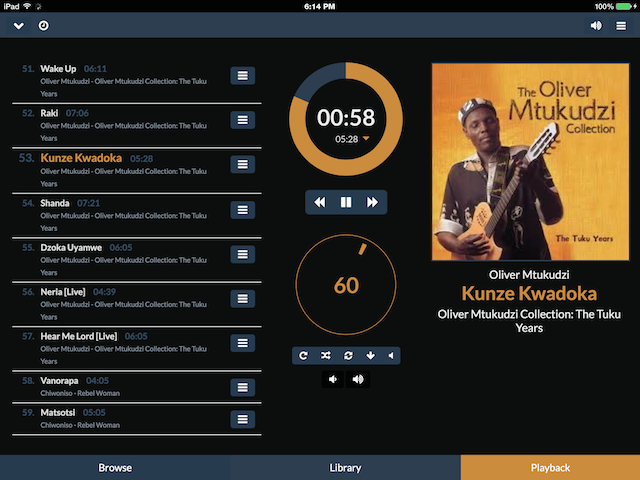Tap the Wi-Fi icon in status bar
The height and width of the screenshot is (480, 640).
tap(27, 6)
